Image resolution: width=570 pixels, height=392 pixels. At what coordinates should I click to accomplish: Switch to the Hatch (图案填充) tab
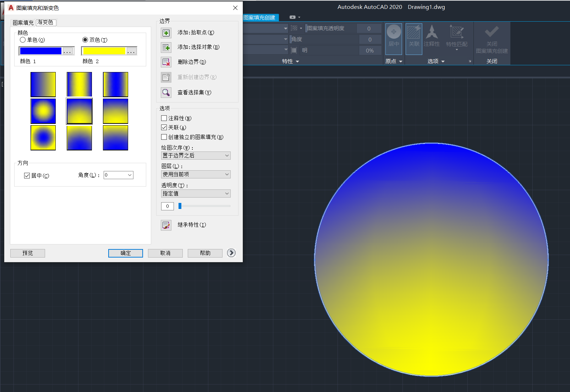[23, 23]
